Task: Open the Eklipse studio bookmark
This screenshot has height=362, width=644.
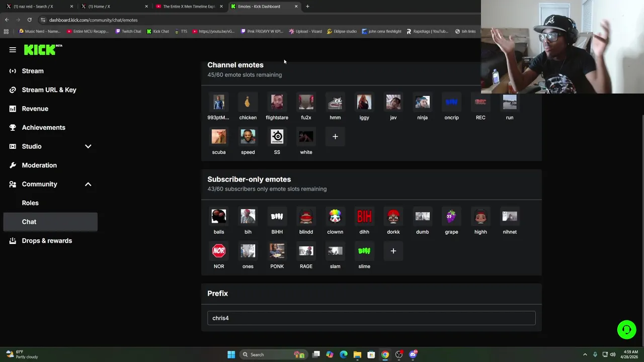Action: tap(342, 31)
